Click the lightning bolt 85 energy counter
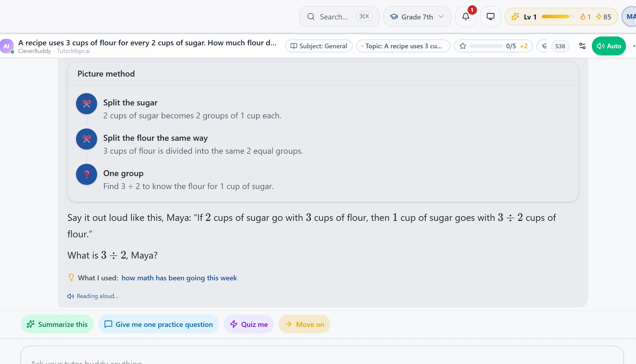636x364 pixels. click(x=603, y=17)
